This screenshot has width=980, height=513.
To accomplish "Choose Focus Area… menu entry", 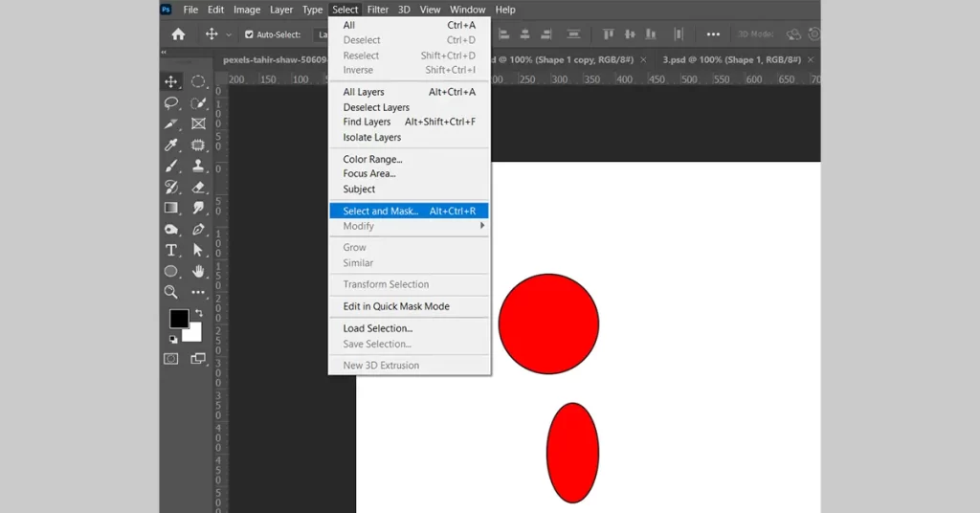I will (409, 173).
